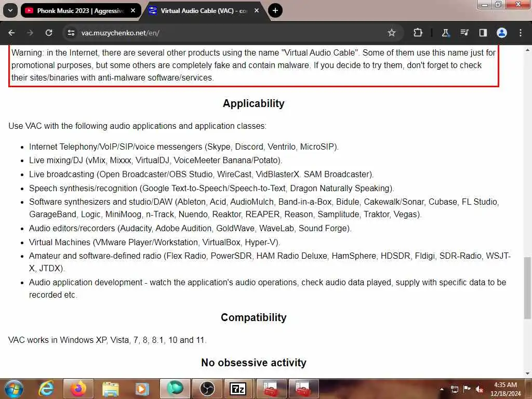
Task: Open a new browser tab
Action: point(275,10)
